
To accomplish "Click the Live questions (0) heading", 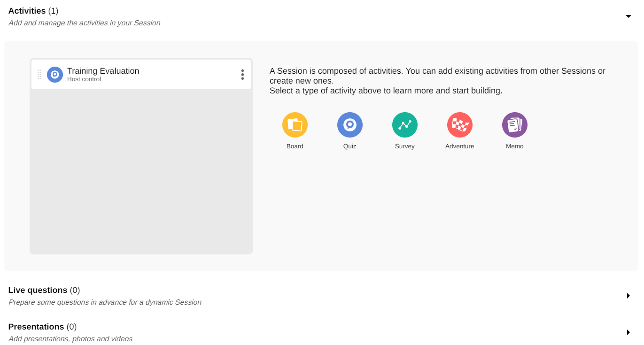I will (44, 290).
